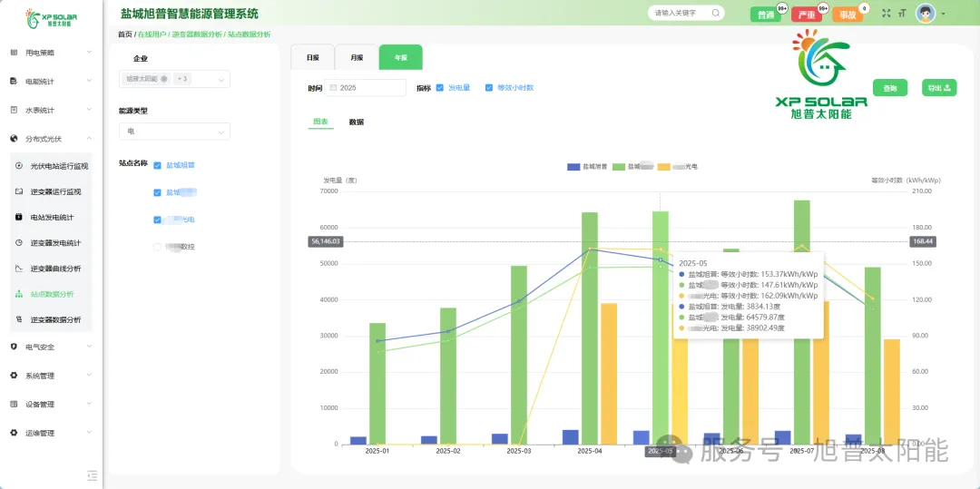Click the 电站发电统计 sidebar icon
Screen dimensions: 980x489
tap(20, 218)
